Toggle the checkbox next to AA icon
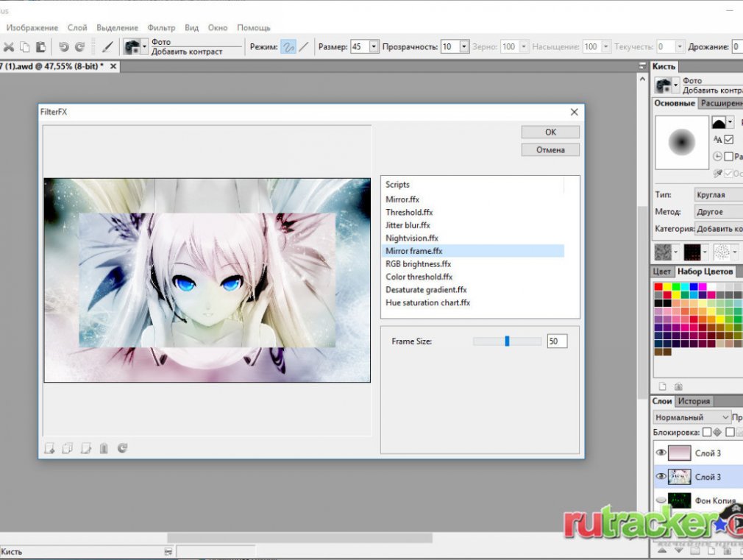Image resolution: width=743 pixels, height=560 pixels. (x=729, y=139)
